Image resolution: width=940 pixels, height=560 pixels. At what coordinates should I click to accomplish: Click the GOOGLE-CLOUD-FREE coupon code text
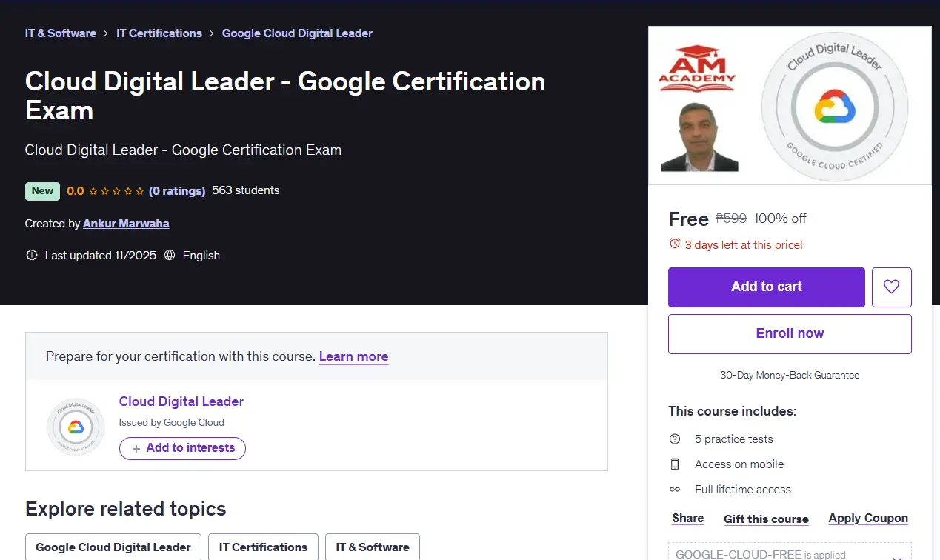739,554
